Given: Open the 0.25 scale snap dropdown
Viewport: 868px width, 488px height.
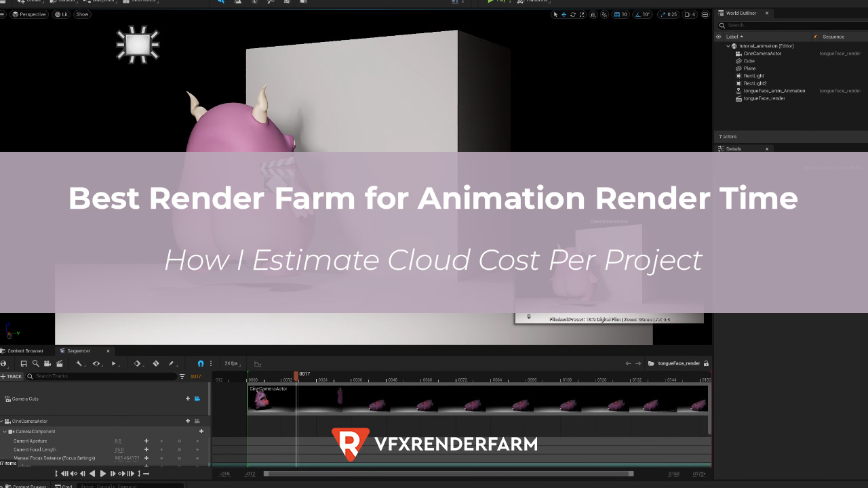Looking at the screenshot, I should point(672,14).
